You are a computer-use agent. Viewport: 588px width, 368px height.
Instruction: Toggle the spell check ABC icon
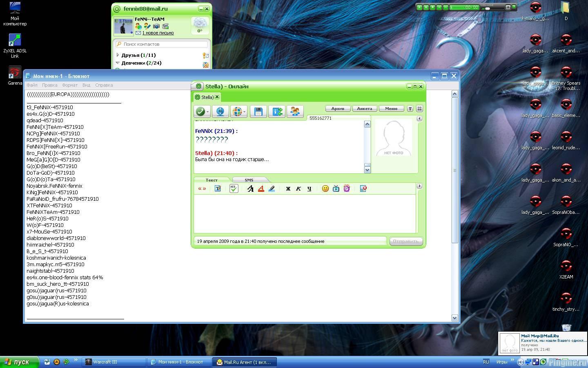234,188
